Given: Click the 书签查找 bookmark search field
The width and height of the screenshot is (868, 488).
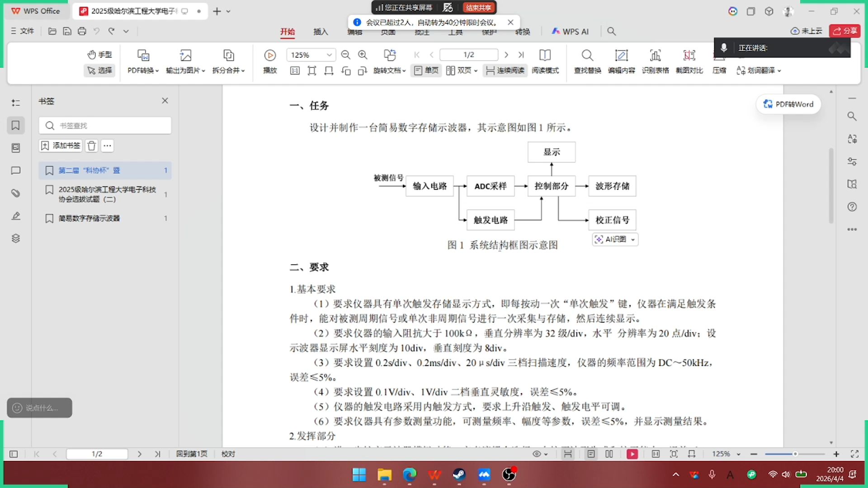Looking at the screenshot, I should click(105, 126).
